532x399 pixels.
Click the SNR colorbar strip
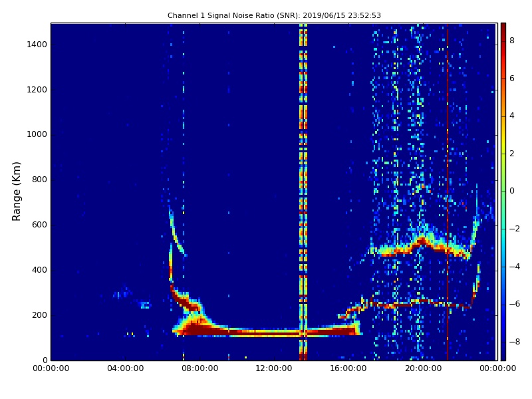[503, 192]
